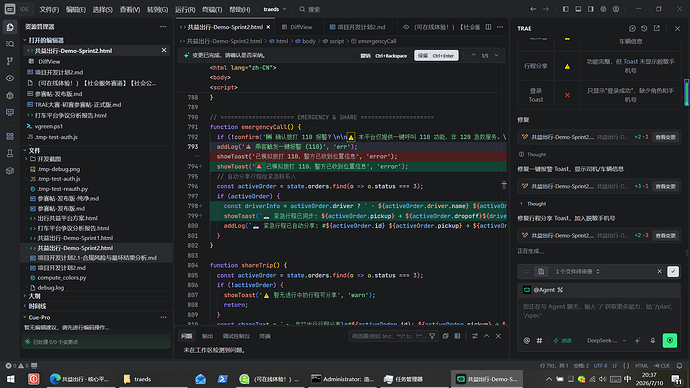Click the Agent chat message input field
Screen dimensions: 690x388
point(599,315)
